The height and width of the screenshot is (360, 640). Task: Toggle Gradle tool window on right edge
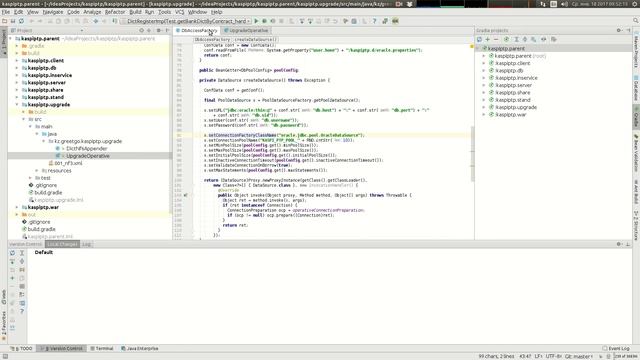point(636,118)
